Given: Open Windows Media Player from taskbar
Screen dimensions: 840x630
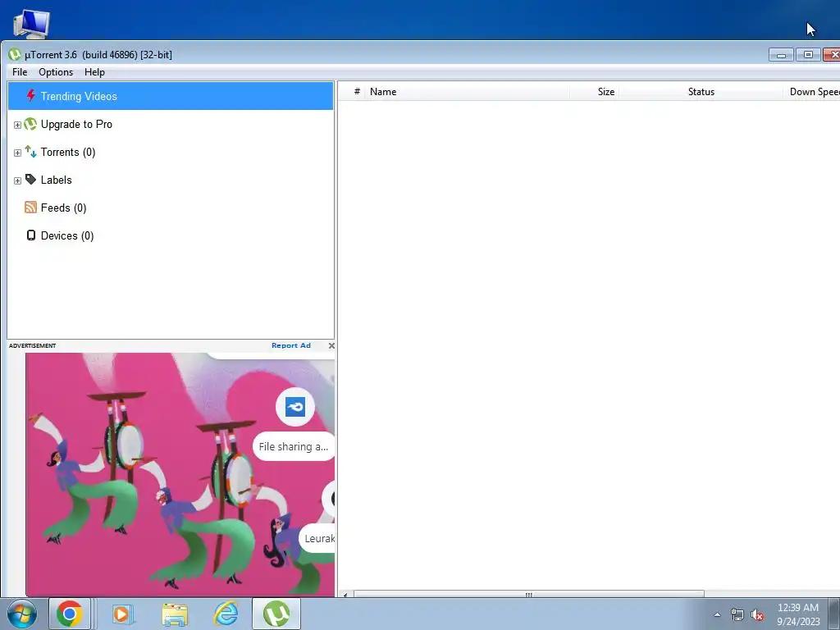Looking at the screenshot, I should 121,614.
